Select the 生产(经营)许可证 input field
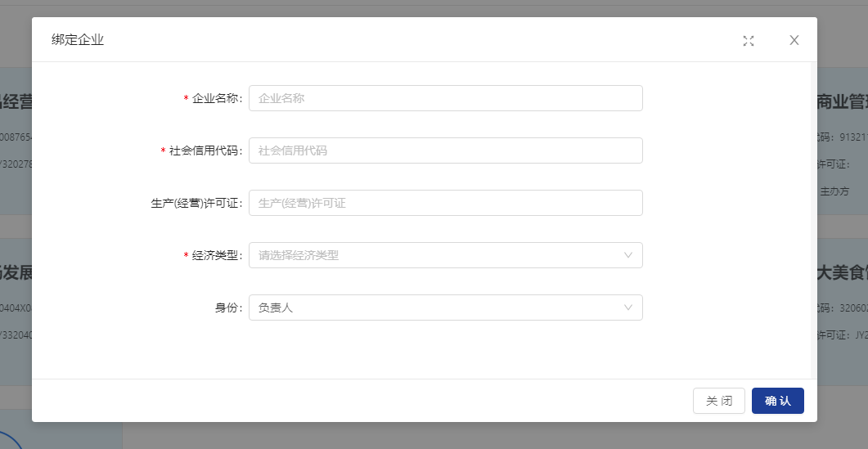 [445, 203]
